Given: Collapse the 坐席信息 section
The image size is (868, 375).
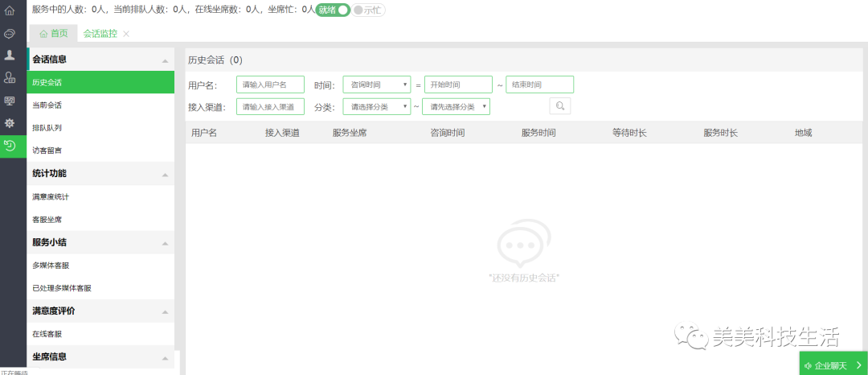Looking at the screenshot, I should tap(165, 358).
